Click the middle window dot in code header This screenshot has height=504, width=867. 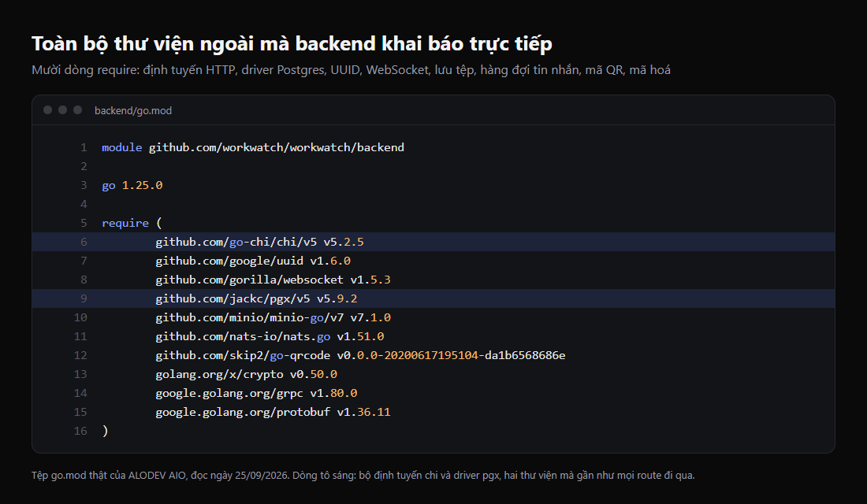62,110
